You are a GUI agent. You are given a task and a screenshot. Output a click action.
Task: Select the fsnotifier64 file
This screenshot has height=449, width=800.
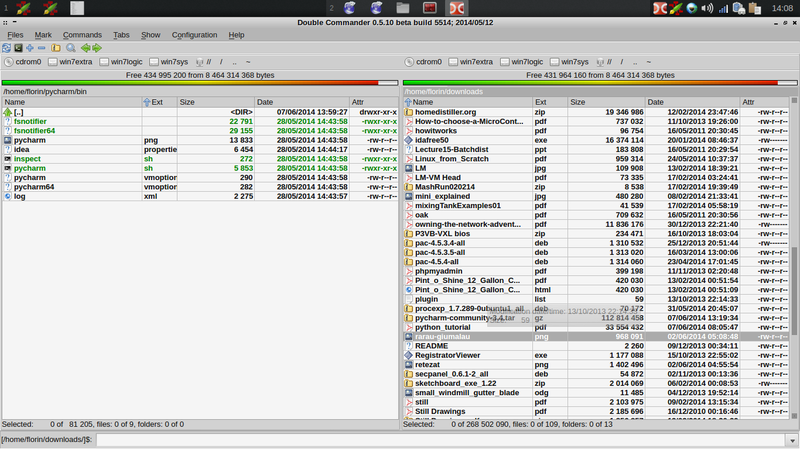tap(34, 131)
